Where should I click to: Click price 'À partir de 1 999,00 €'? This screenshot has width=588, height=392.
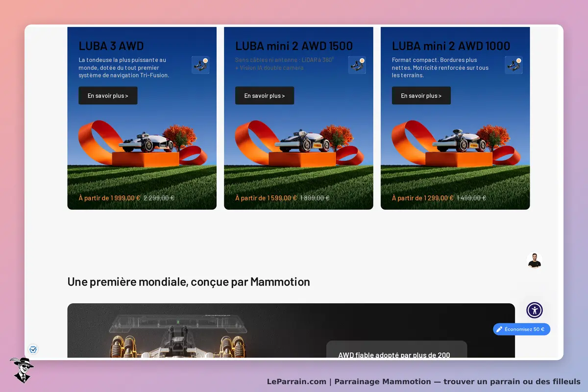click(x=109, y=198)
